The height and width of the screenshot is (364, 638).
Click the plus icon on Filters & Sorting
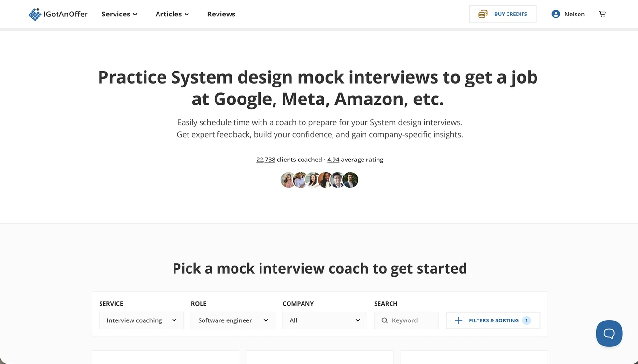[x=459, y=320]
